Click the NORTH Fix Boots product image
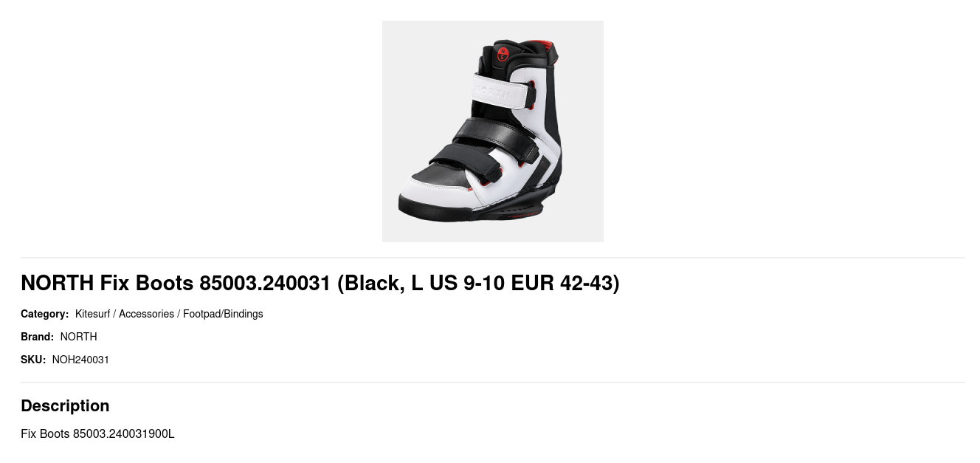980x463 pixels. (492, 131)
